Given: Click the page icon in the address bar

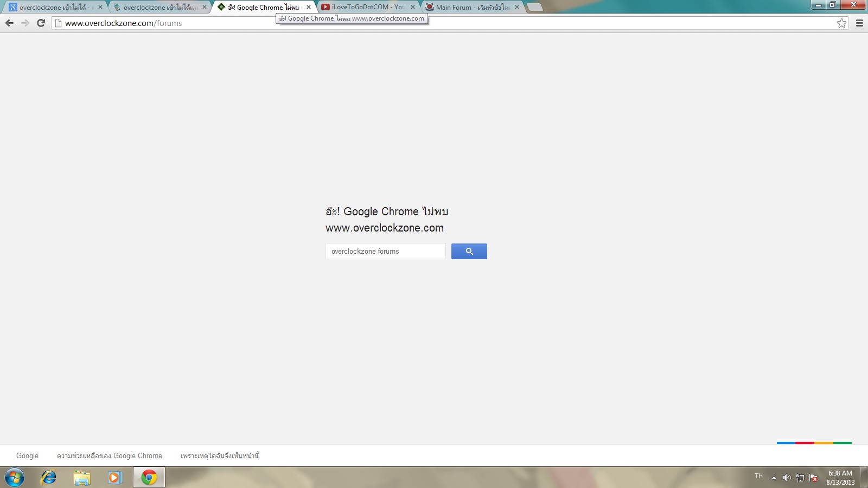Looking at the screenshot, I should 58,23.
